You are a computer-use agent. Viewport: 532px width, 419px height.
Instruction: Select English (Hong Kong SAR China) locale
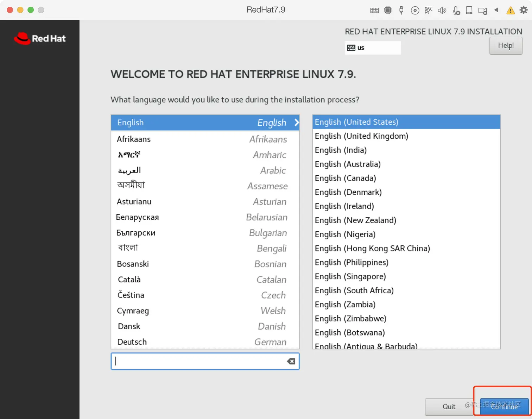click(x=406, y=249)
